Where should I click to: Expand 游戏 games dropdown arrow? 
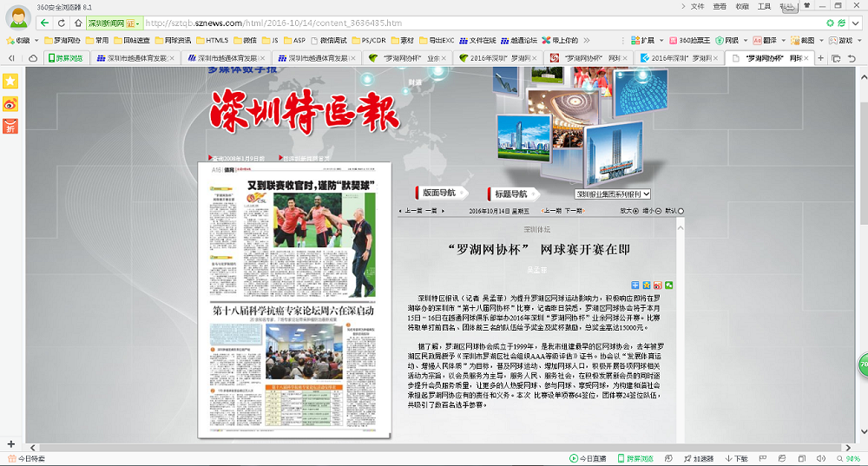859,41
